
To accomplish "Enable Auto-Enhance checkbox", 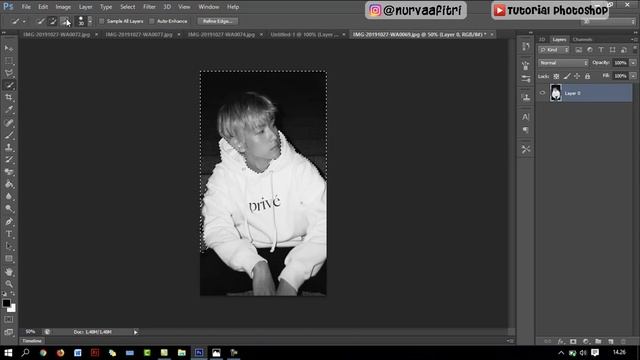I will click(152, 21).
